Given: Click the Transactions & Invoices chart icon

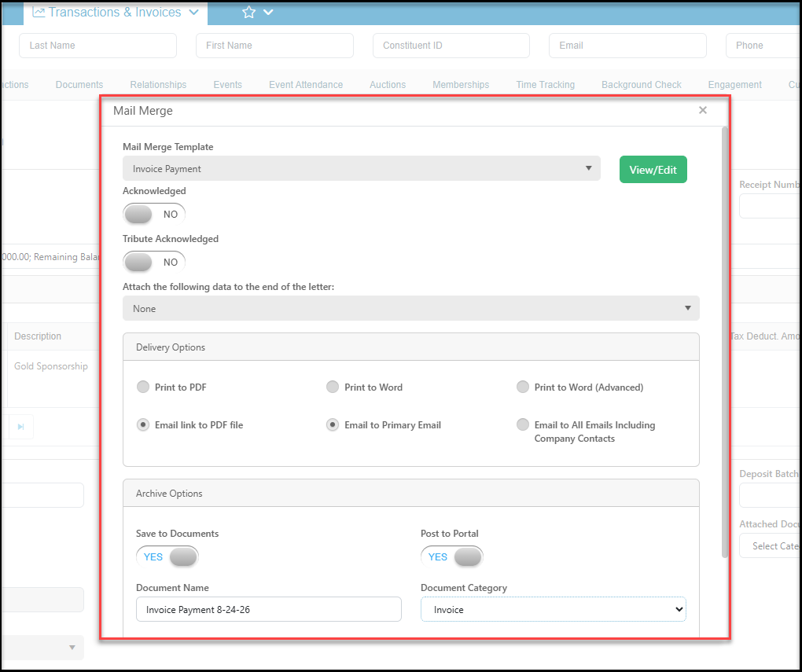Looking at the screenshot, I should 39,13.
